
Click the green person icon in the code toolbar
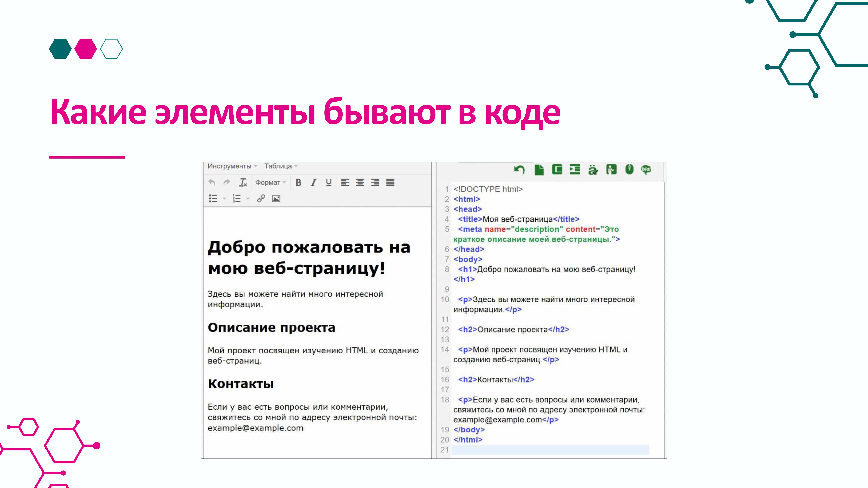click(x=611, y=169)
